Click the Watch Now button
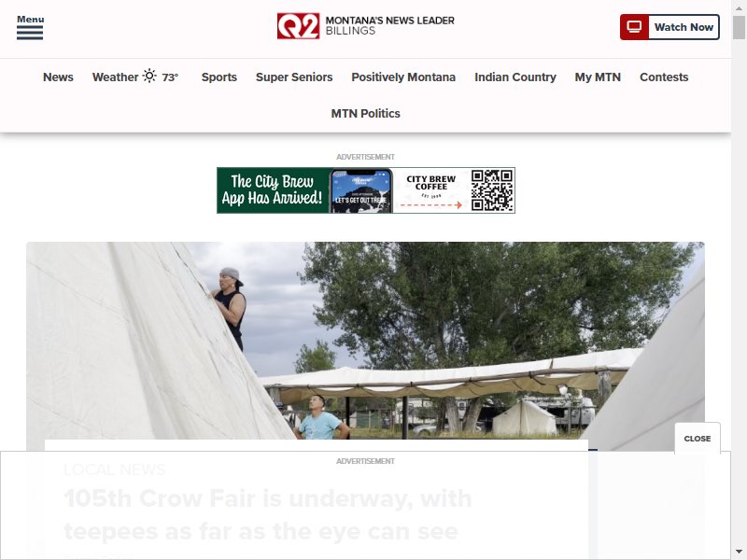The width and height of the screenshot is (747, 560). tap(669, 27)
